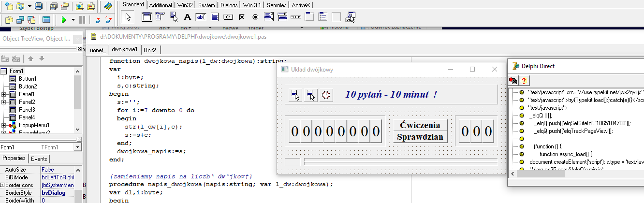Click the Ćwiczenia button on form
This screenshot has width=644, height=203.
point(420,125)
